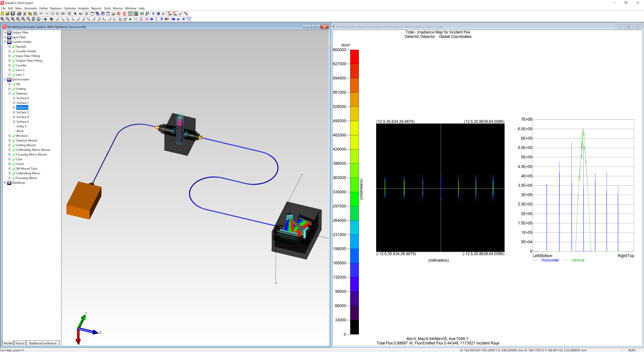644x352 pixels.
Task: Select the measurement ruler tool
Action: click(x=186, y=14)
